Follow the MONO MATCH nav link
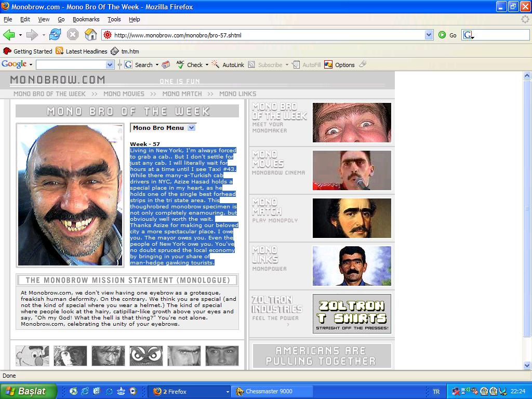This screenshot has width=532, height=399. click(182, 94)
